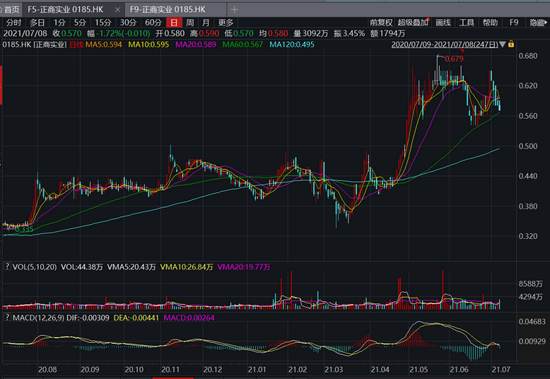Open 画线 drawing tools
550x379 pixels.
tap(443, 23)
